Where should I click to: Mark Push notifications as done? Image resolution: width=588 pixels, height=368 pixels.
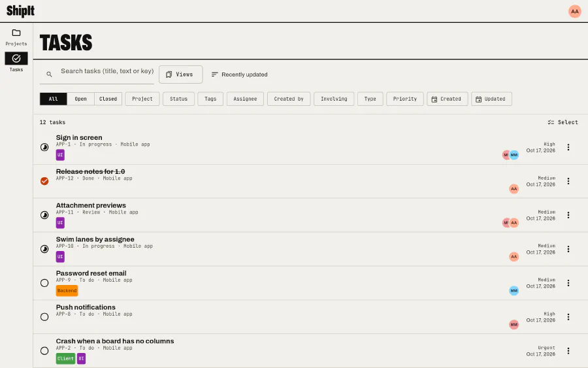coord(44,317)
